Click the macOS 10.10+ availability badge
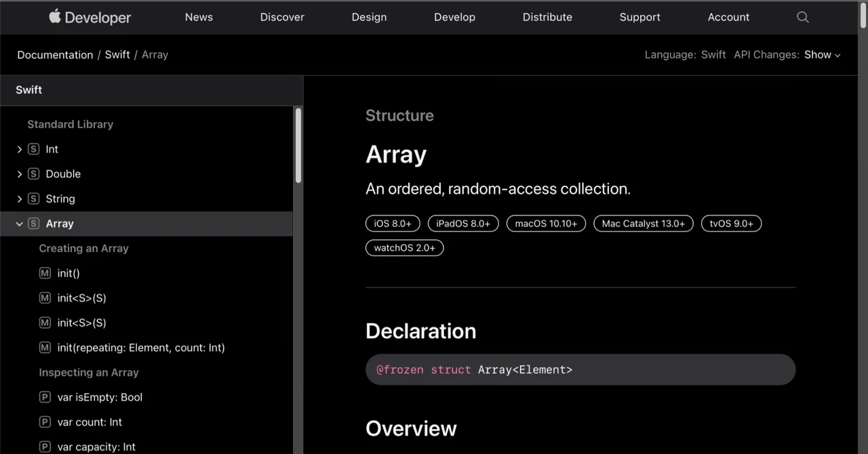Viewport: 868px width, 454px height. click(546, 224)
